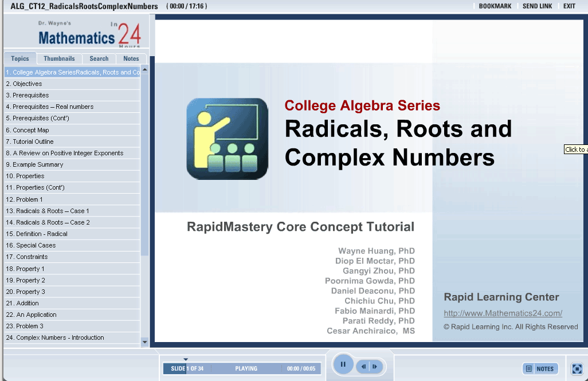Image resolution: width=588 pixels, height=381 pixels.
Task: Pause the tutorial playback
Action: (343, 364)
